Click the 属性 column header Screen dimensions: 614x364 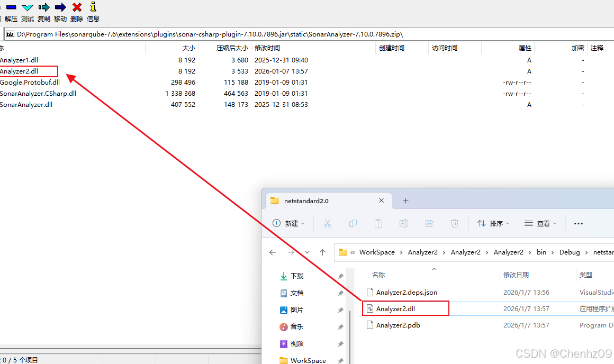click(x=525, y=48)
